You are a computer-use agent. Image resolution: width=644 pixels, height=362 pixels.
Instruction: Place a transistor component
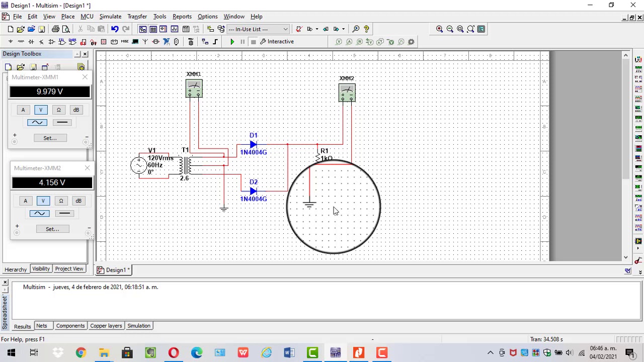(x=41, y=42)
